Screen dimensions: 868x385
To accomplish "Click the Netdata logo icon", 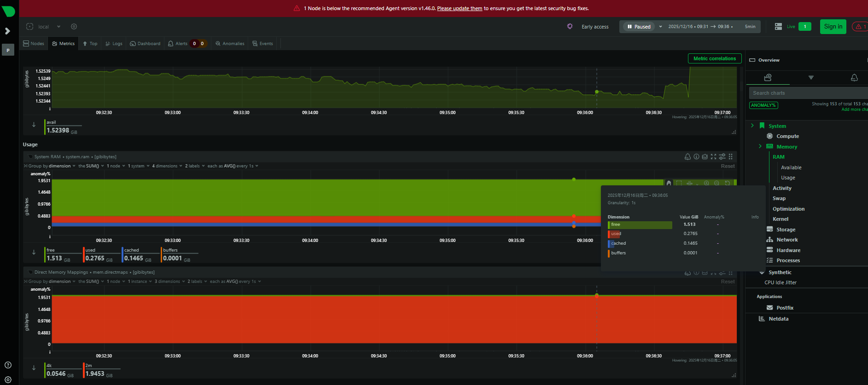I will pos(8,11).
